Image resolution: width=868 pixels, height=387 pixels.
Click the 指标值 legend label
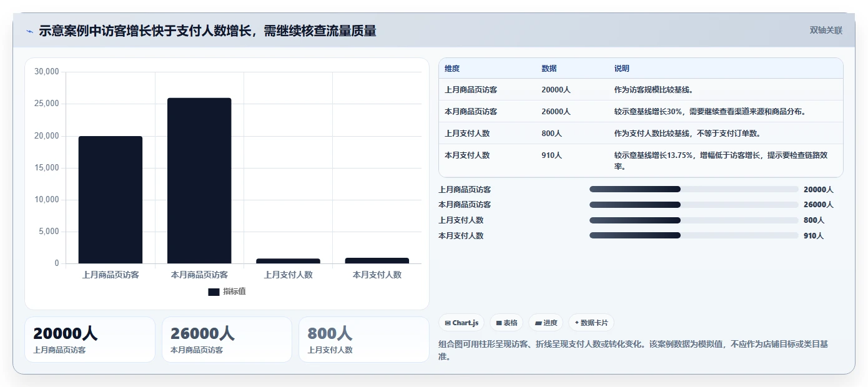pos(235,291)
